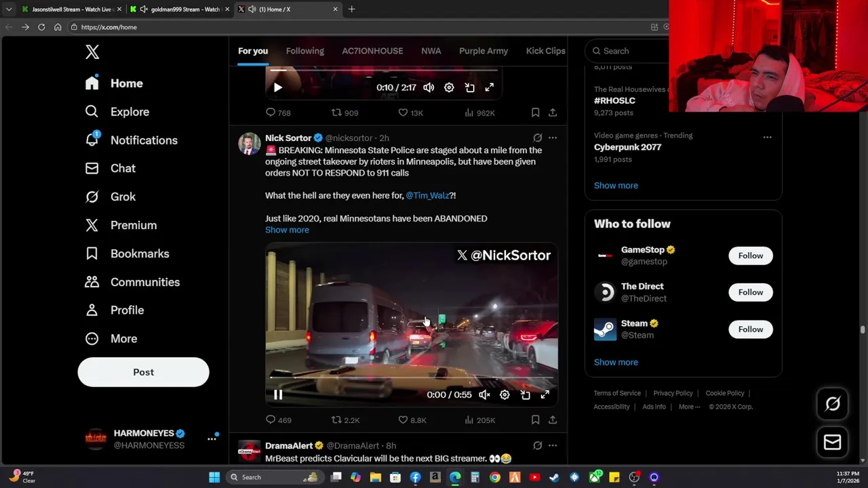The width and height of the screenshot is (868, 488).
Task: Repost Nick Sortor post with 2.2K reposts
Action: click(x=345, y=420)
